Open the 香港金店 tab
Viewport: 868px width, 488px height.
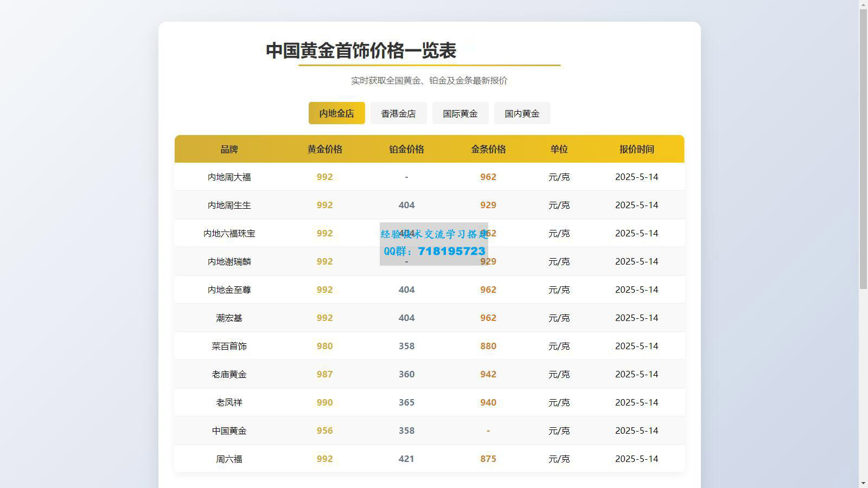point(398,113)
